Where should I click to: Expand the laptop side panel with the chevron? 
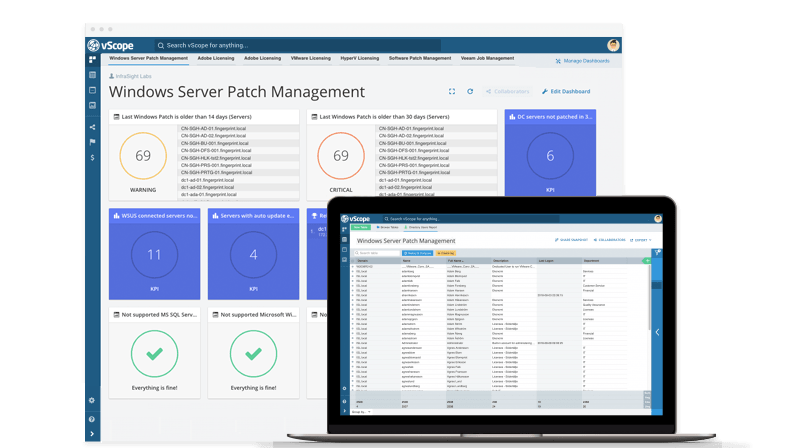pyautogui.click(x=657, y=332)
